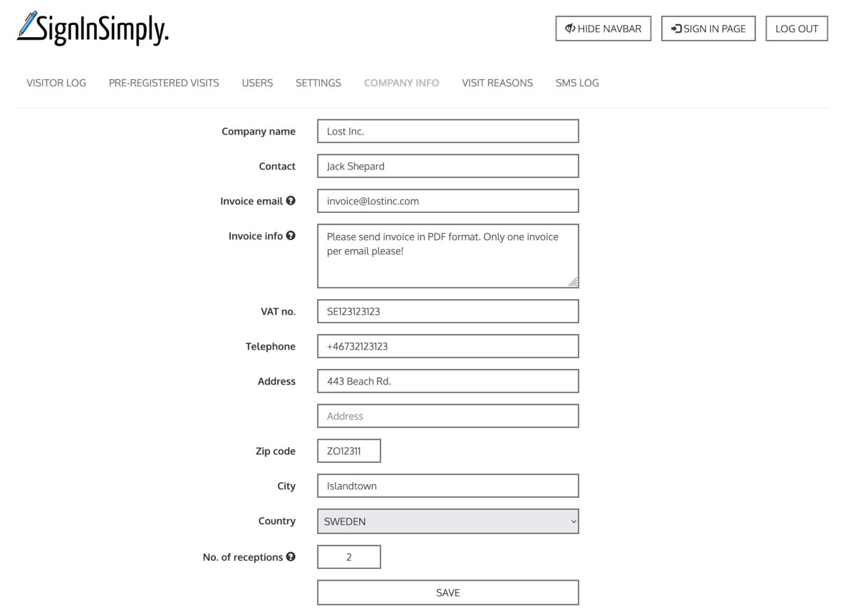Image resolution: width=855 pixels, height=616 pixels.
Task: Click the help icon beside Invoice email
Action: pos(290,201)
